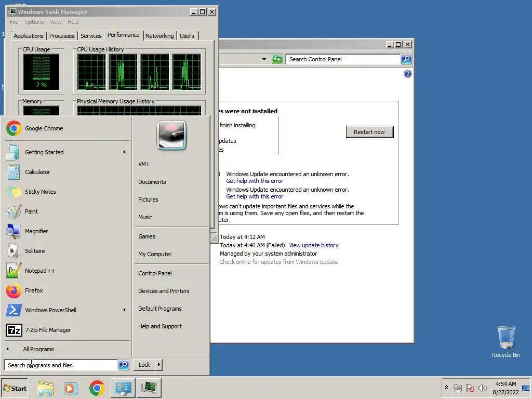Click the Getting Started icon
This screenshot has width=532, height=399.
pos(12,152)
